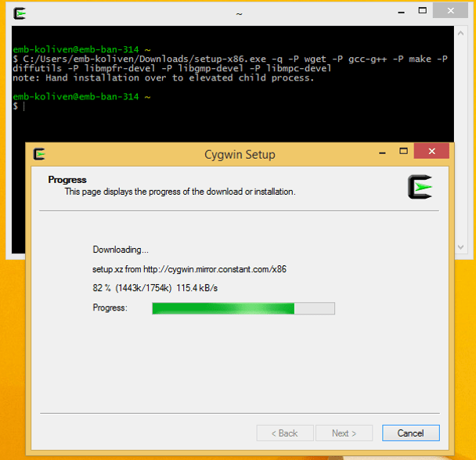Click terminal scrollbar up arrow
The height and width of the screenshot is (460, 476).
coord(460,34)
